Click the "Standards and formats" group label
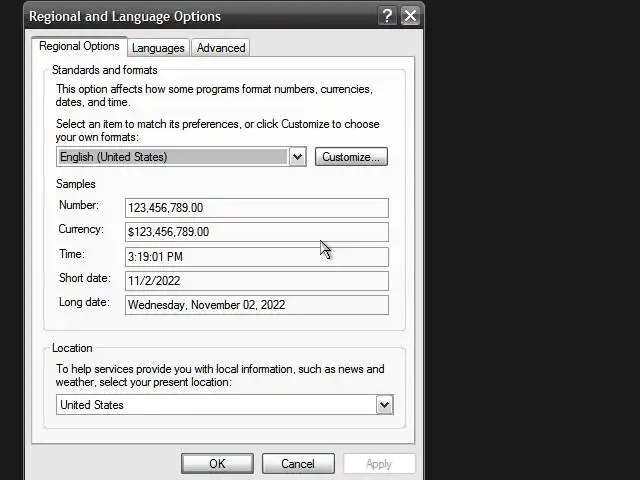The image size is (640, 480). [x=104, y=70]
